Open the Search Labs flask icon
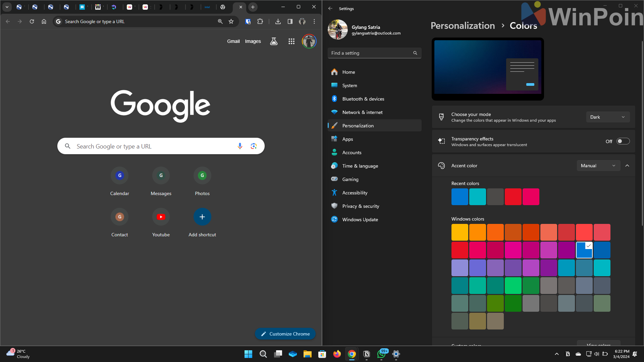The height and width of the screenshot is (362, 644). click(x=274, y=41)
